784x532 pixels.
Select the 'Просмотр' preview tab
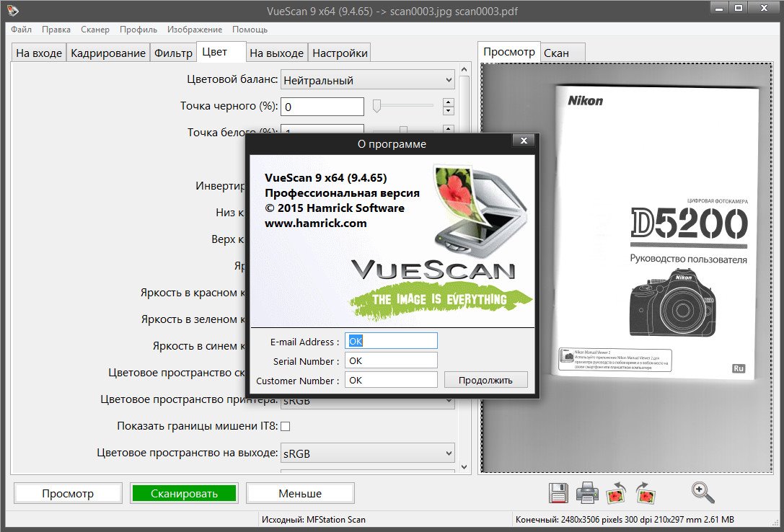point(509,52)
